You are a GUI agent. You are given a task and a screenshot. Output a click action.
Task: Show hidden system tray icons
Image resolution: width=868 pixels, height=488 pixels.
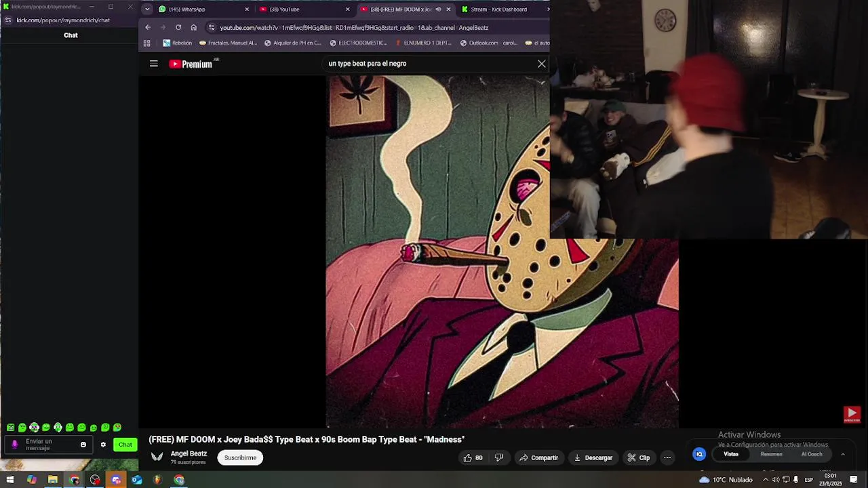(x=766, y=480)
